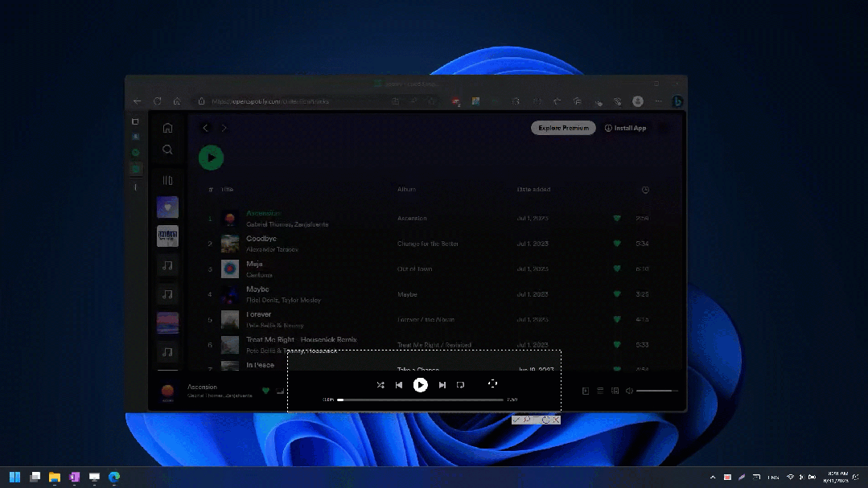Toggle repeat mode in player controls
Image resolution: width=868 pixels, height=488 pixels.
pyautogui.click(x=461, y=385)
